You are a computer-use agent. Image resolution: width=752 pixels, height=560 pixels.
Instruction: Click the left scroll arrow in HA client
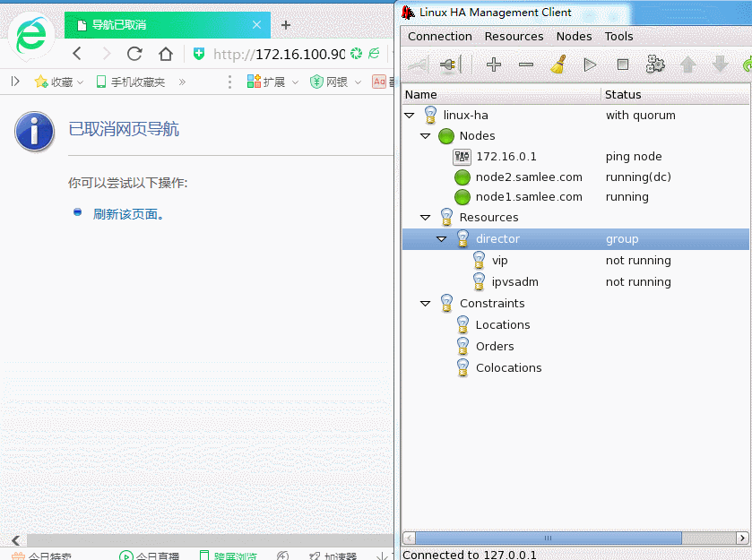pyautogui.click(x=409, y=538)
